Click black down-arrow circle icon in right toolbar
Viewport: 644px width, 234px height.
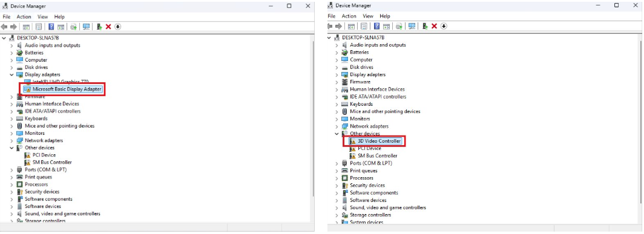444,26
